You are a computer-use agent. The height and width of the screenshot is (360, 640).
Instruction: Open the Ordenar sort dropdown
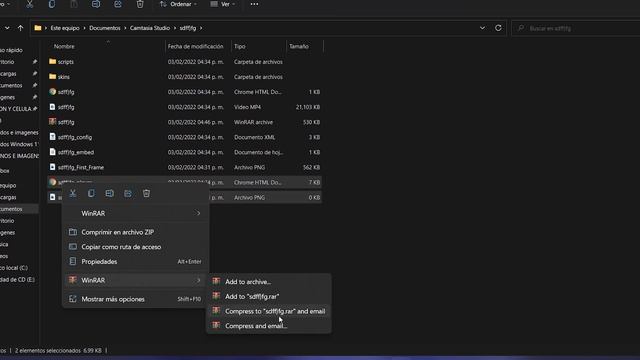tap(178, 4)
